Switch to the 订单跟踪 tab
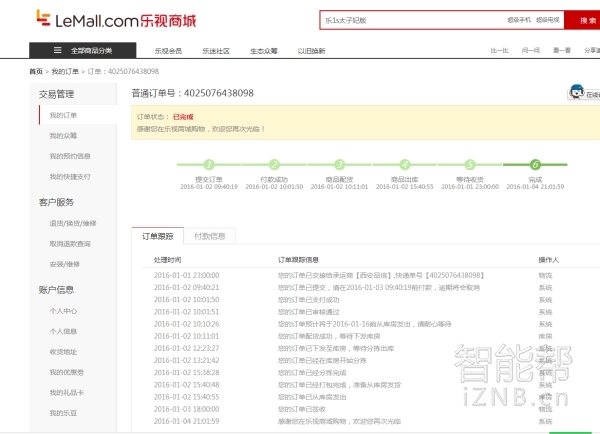Viewport: 600px width, 434px height. [158, 236]
